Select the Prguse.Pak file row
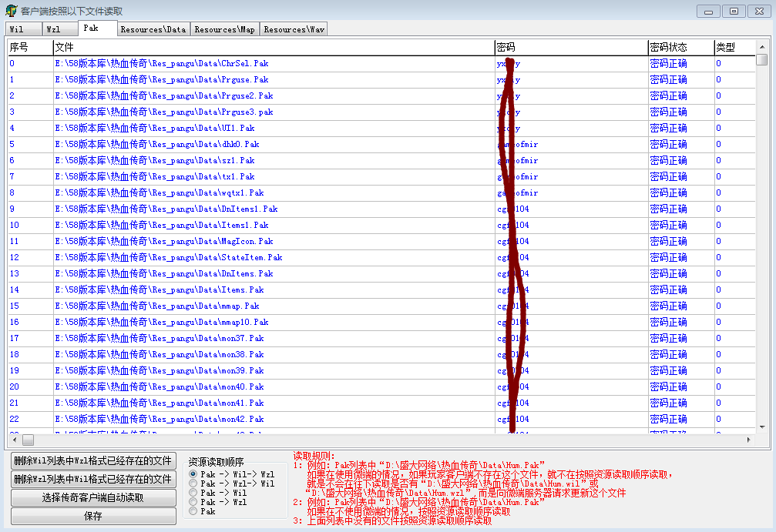776x532 pixels. tap(381, 79)
